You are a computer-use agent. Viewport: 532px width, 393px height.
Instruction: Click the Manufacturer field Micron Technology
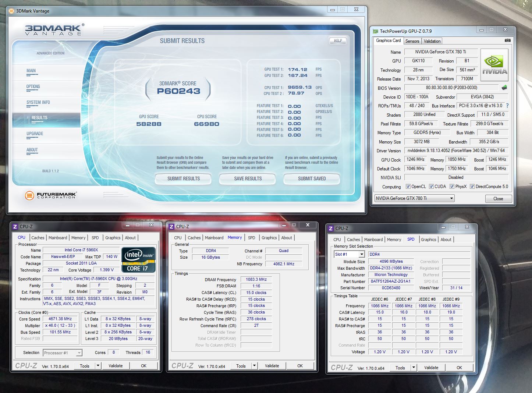(390, 275)
